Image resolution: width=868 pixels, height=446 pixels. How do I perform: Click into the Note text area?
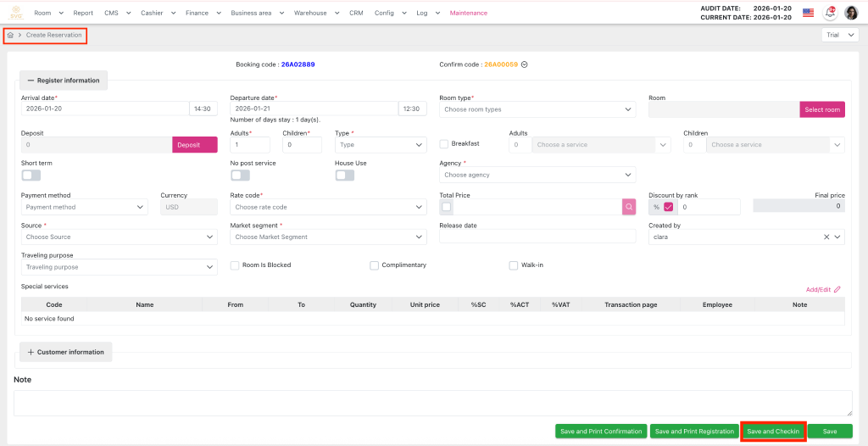[432, 403]
